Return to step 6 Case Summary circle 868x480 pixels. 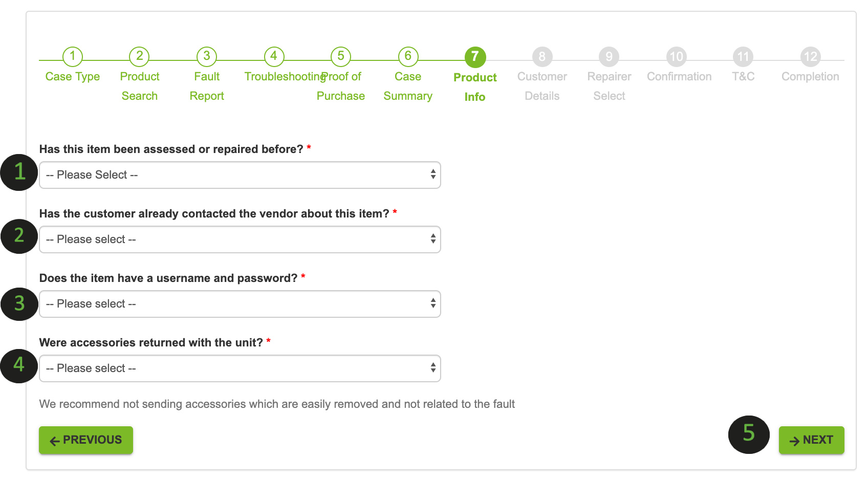coord(408,56)
